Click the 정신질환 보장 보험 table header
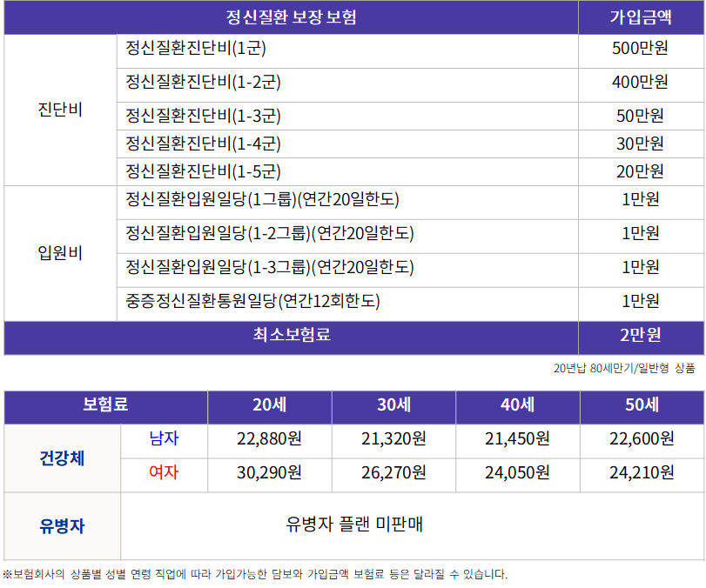The width and height of the screenshot is (706, 588). click(x=291, y=17)
